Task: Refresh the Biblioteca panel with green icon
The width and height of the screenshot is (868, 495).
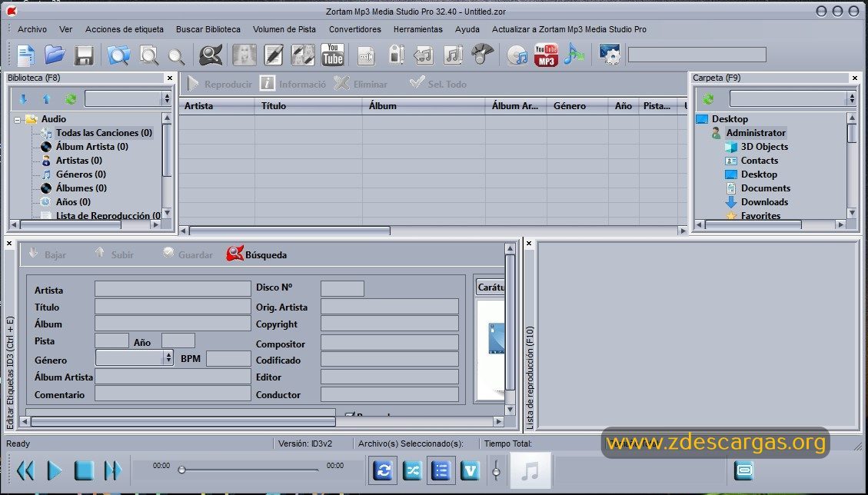Action: point(70,99)
